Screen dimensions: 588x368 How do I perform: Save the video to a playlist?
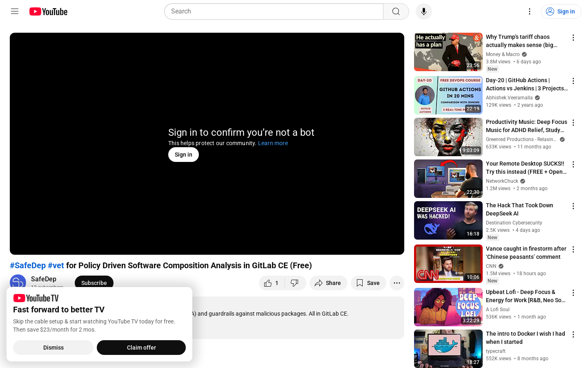tap(368, 283)
